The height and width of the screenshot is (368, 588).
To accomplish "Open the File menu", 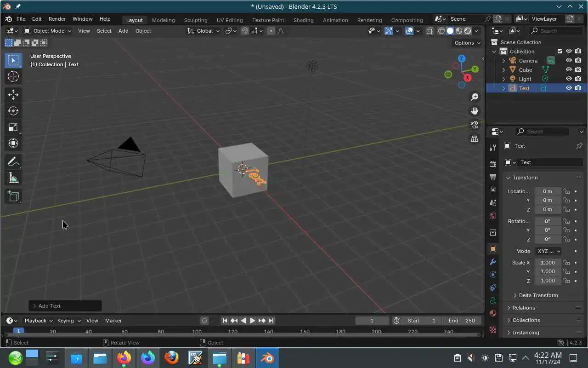I will coord(21,19).
